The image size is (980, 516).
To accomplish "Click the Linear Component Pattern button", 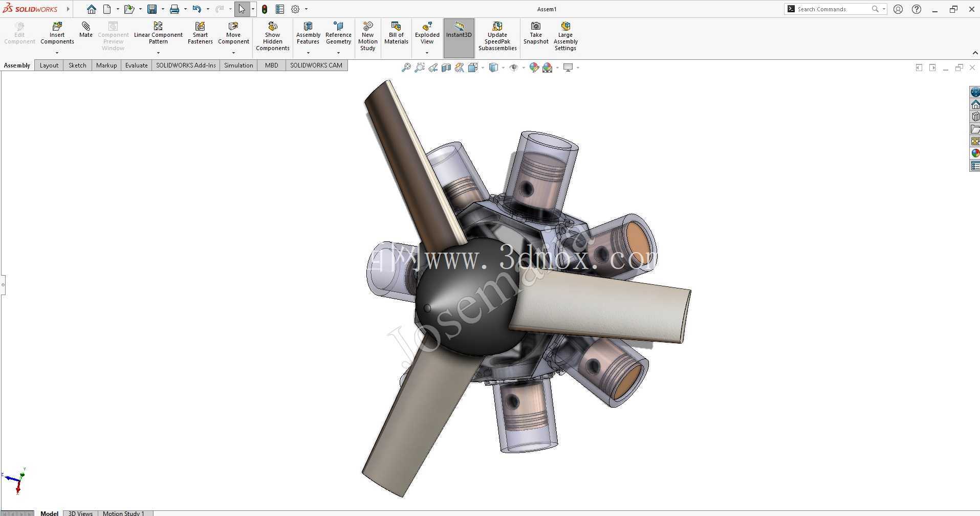I will click(158, 33).
